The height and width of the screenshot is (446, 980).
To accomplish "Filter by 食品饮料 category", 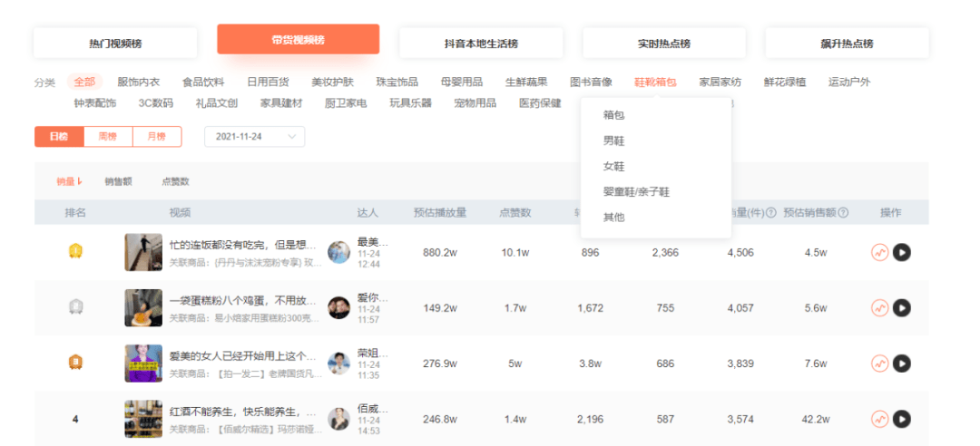I will click(203, 82).
